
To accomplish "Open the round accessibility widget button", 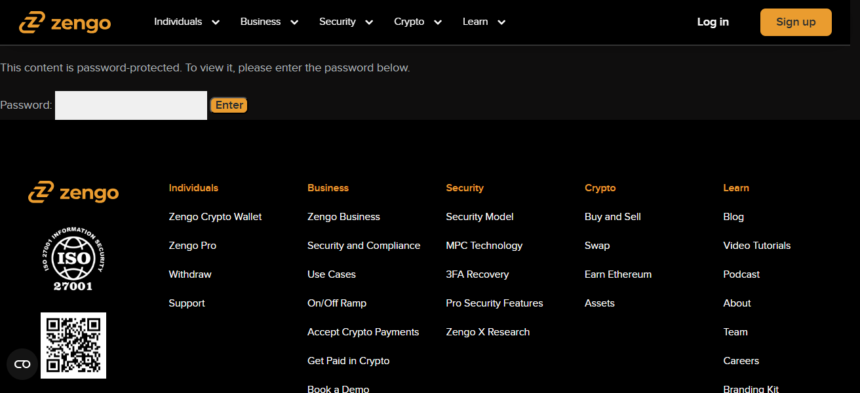I will pyautogui.click(x=22, y=364).
